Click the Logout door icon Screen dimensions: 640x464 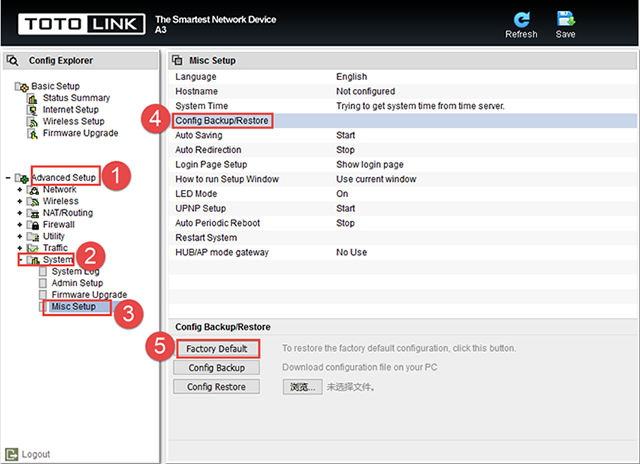[x=11, y=454]
